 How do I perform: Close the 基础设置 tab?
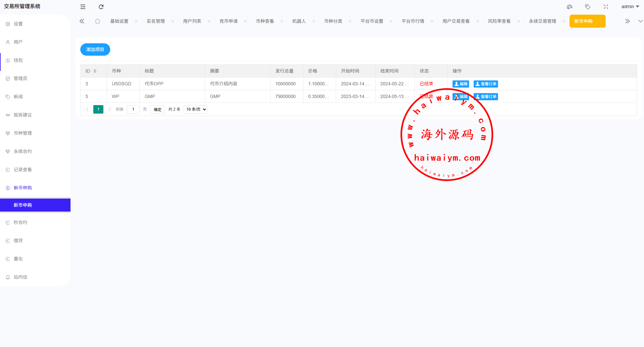[136, 21]
